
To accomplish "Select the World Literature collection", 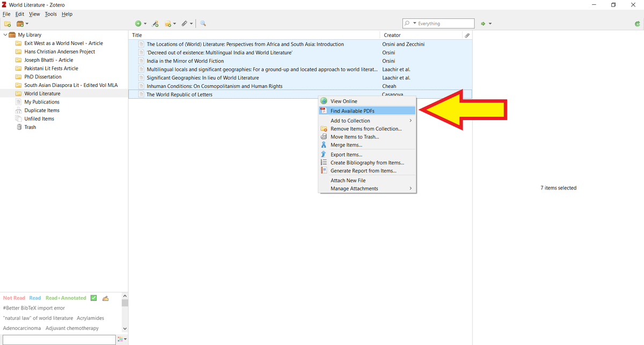I will [42, 93].
